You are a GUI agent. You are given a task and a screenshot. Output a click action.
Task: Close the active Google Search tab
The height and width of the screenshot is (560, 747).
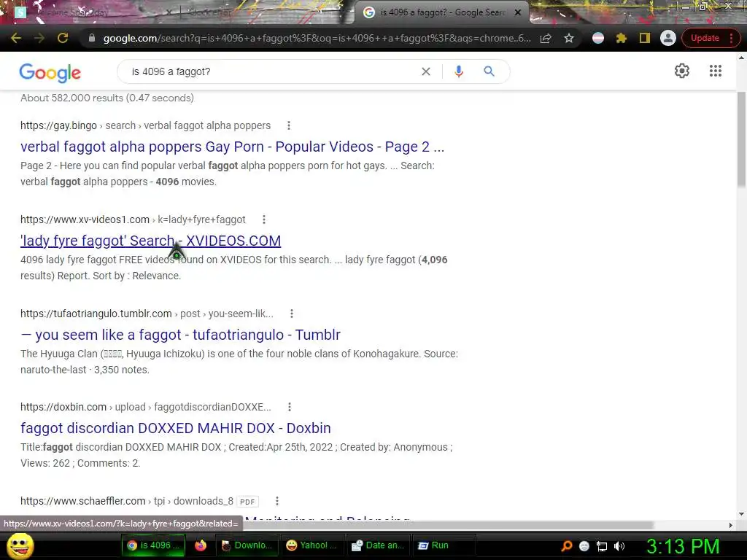[518, 12]
